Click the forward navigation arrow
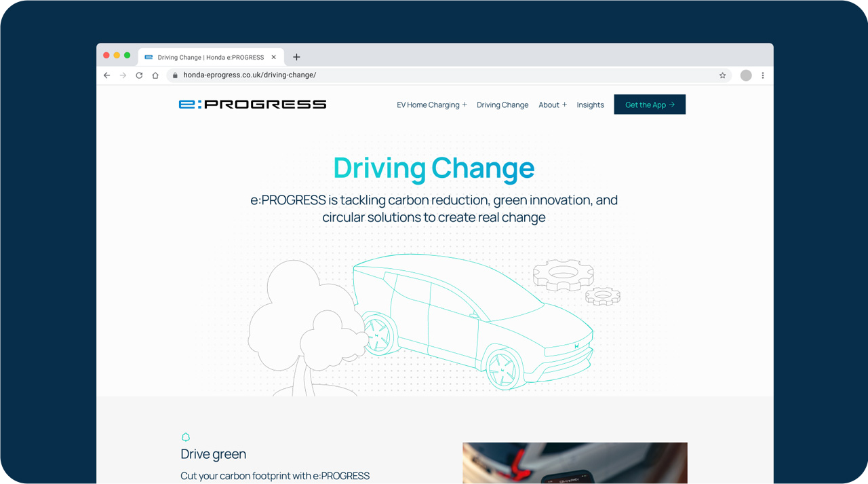The height and width of the screenshot is (484, 868). coord(123,75)
